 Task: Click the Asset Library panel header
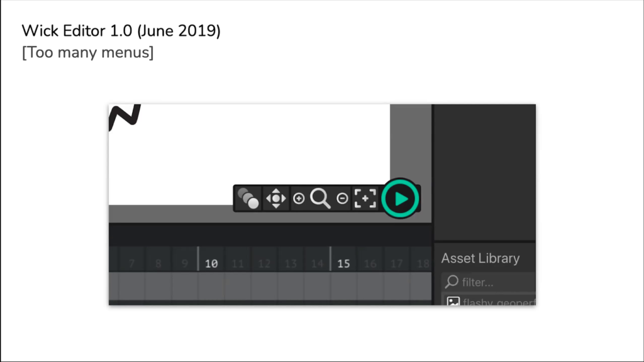tap(480, 258)
